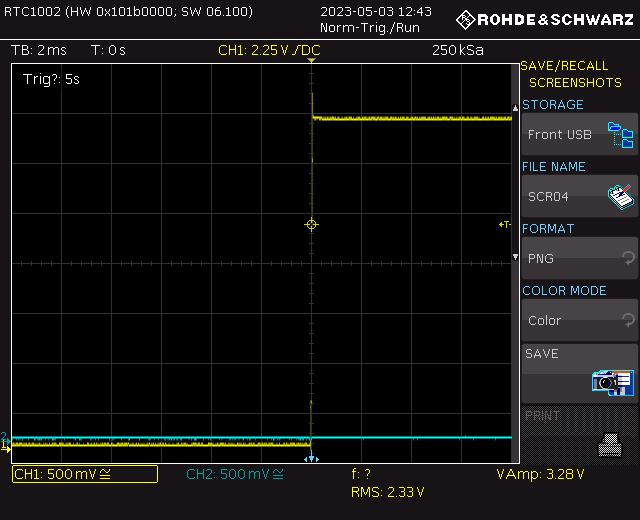Viewport: 640px width, 520px height.
Task: Select the CH2 ground level marker
Action: tap(5, 437)
